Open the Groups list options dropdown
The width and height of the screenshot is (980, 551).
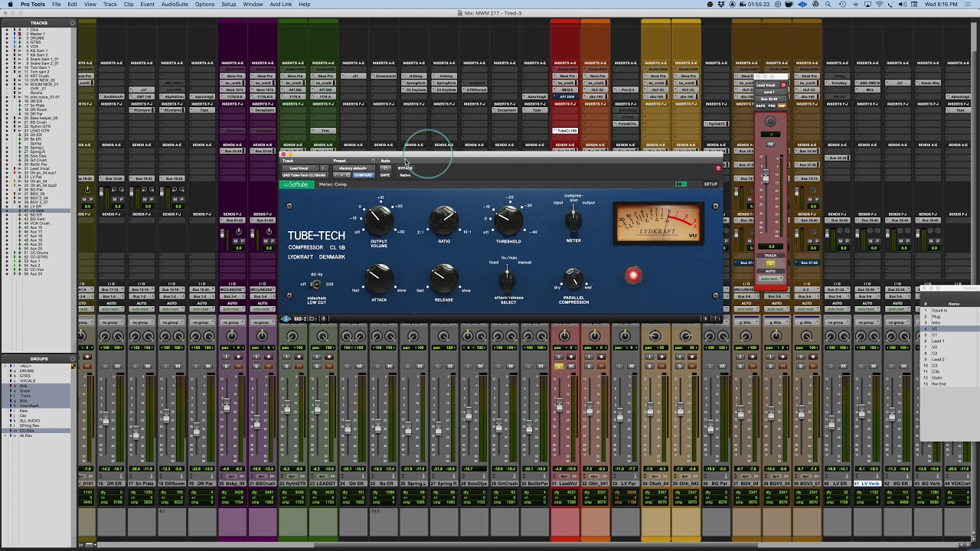coord(73,359)
